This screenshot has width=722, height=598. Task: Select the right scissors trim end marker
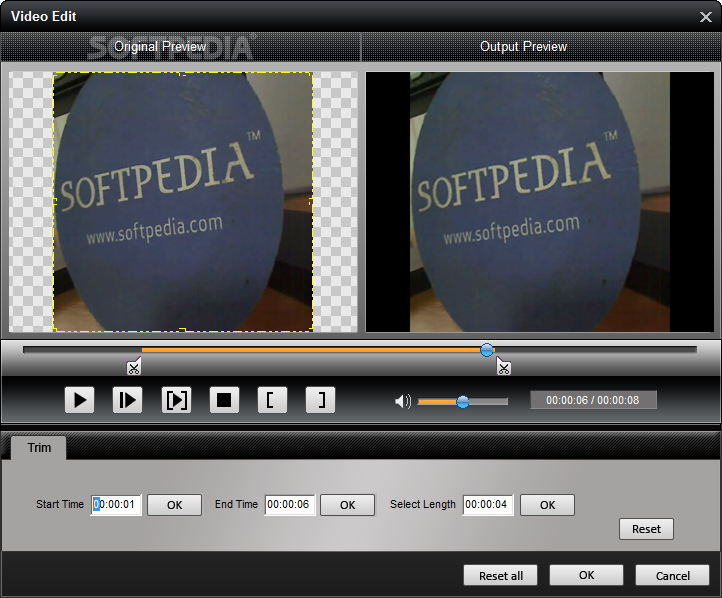[503, 367]
